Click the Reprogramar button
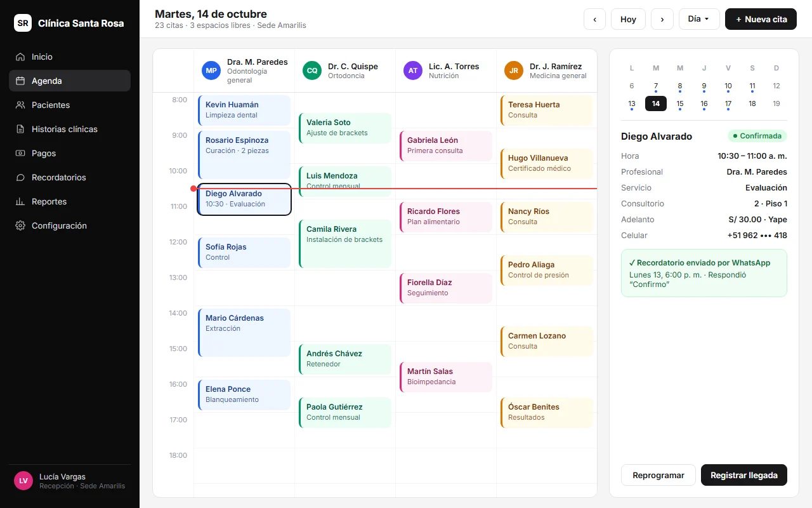Image resolution: width=812 pixels, height=508 pixels. pos(658,475)
